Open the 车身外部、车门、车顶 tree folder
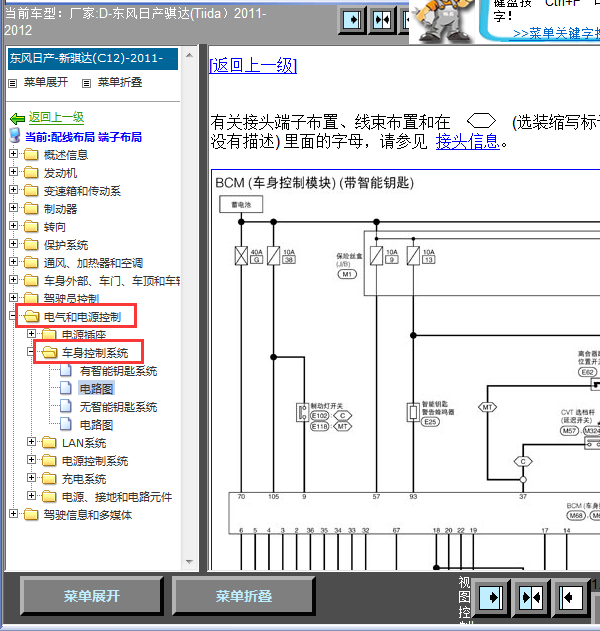600x631 pixels. pos(111,281)
